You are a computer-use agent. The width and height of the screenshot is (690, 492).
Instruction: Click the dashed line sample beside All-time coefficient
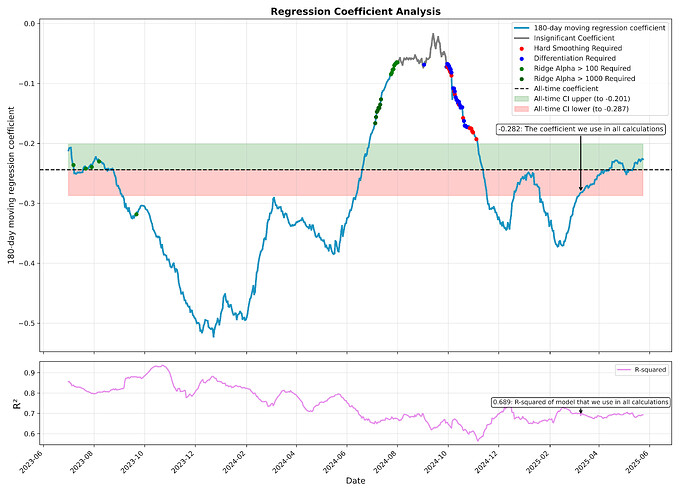(521, 89)
